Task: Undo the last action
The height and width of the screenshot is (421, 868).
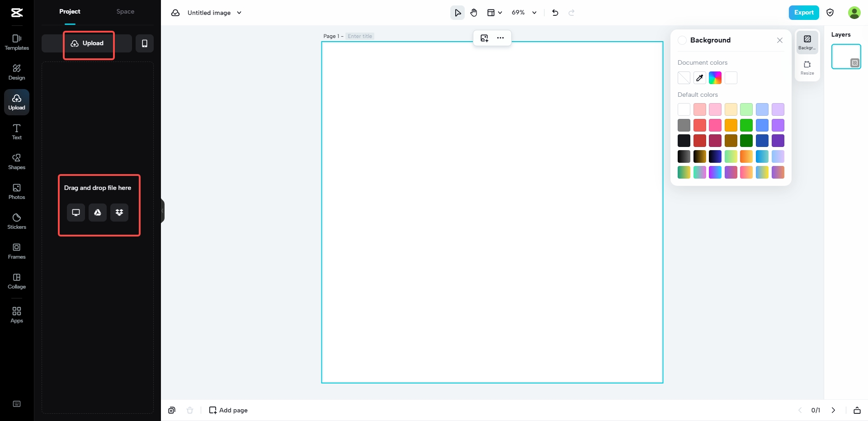Action: click(x=555, y=13)
